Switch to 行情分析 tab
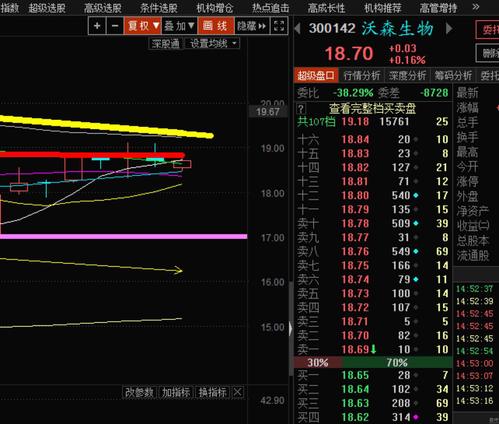The height and width of the screenshot is (424, 499). tap(362, 75)
